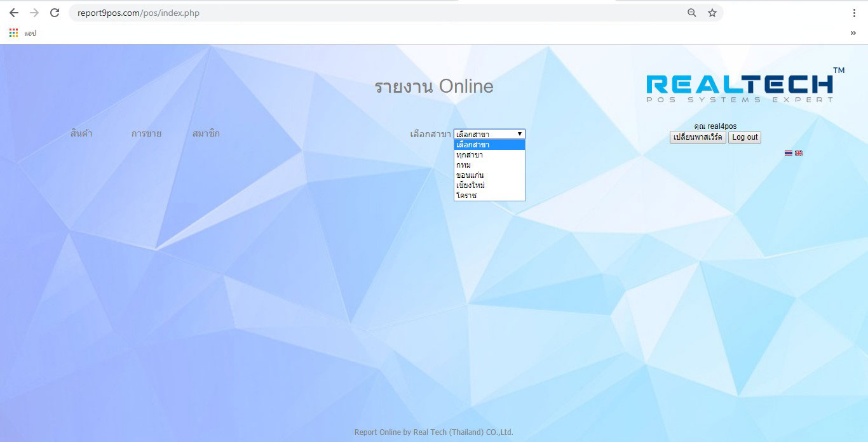
Task: Click the browser back arrow
Action: click(x=14, y=12)
